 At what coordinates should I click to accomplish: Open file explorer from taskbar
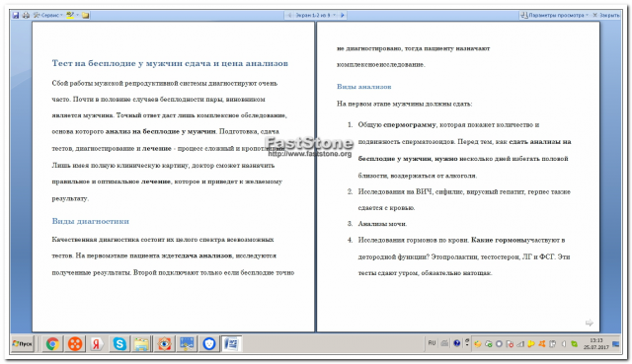(x=141, y=344)
